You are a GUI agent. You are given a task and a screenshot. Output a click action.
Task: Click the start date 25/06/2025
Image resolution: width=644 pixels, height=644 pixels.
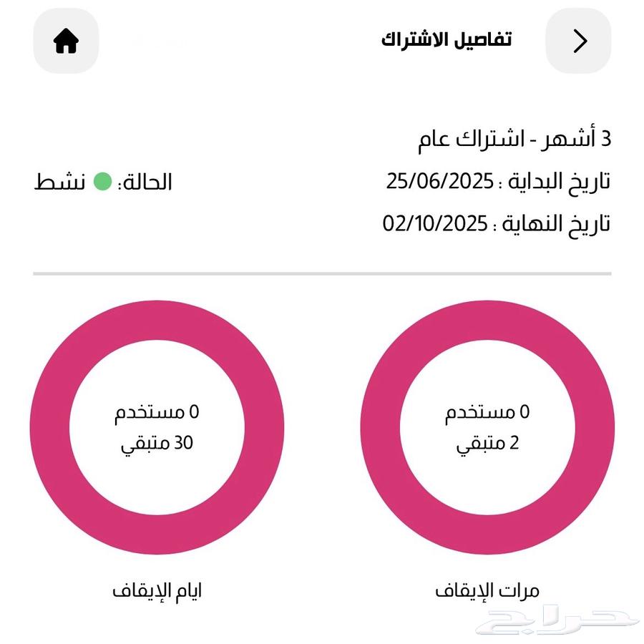click(440, 181)
